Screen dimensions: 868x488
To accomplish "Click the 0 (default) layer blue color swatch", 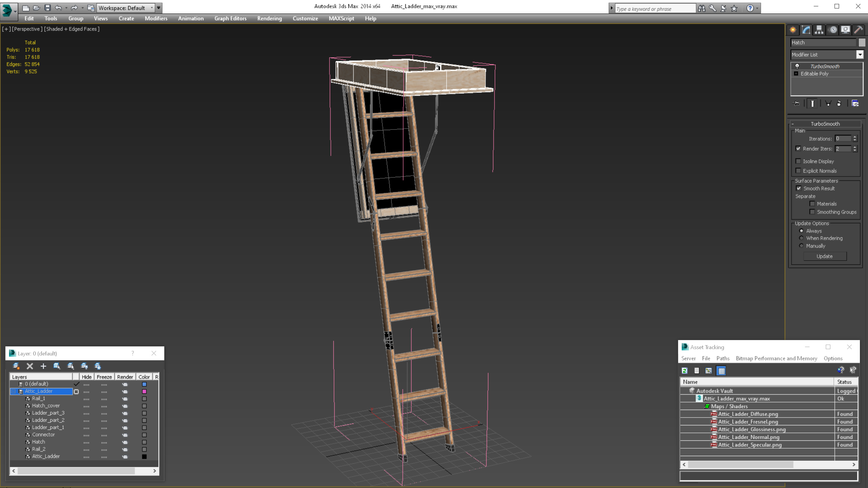I will [144, 384].
